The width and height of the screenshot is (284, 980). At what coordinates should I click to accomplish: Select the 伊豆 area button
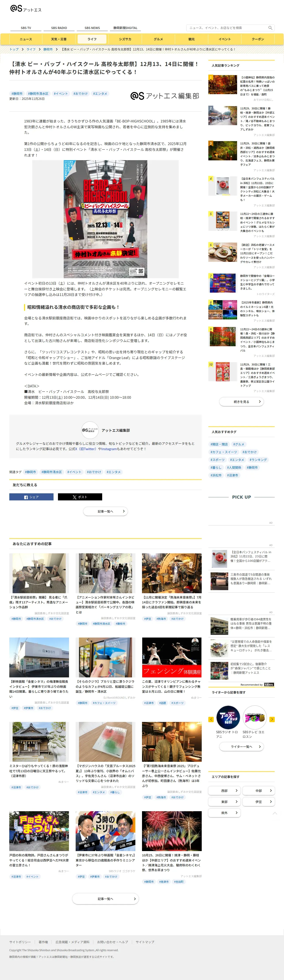[259, 802]
